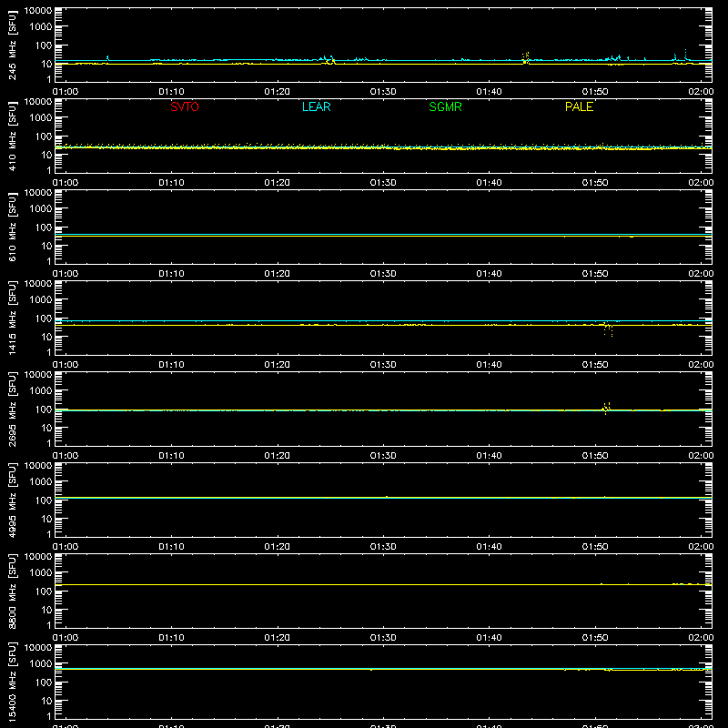
Task: Click 01:40 tick label under 610 MHz panel
Action: (x=489, y=274)
